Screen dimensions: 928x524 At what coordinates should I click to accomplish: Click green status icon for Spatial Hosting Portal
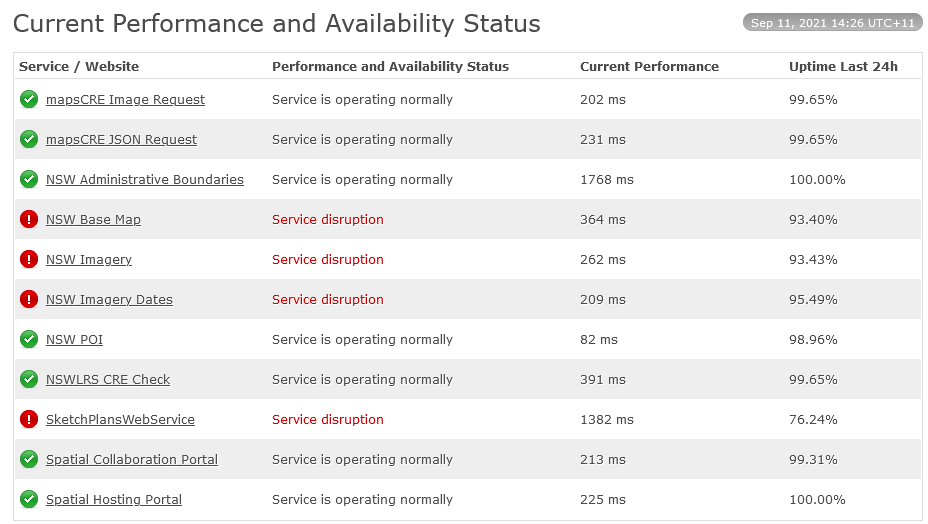(x=28, y=500)
